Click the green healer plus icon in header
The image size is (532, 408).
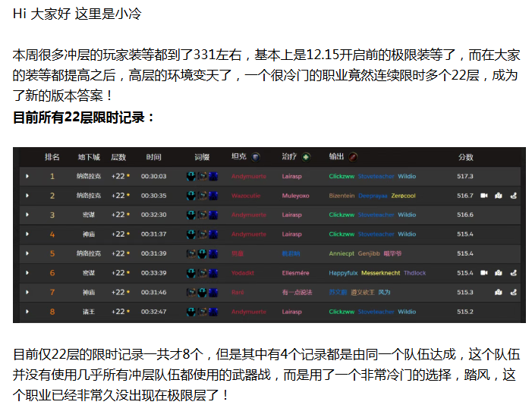point(306,157)
